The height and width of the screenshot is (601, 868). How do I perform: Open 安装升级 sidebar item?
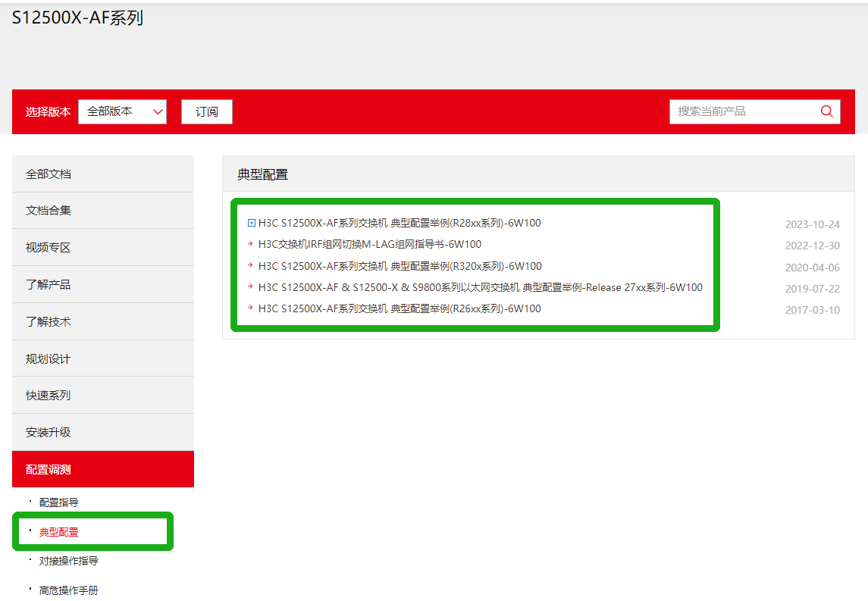click(103, 432)
